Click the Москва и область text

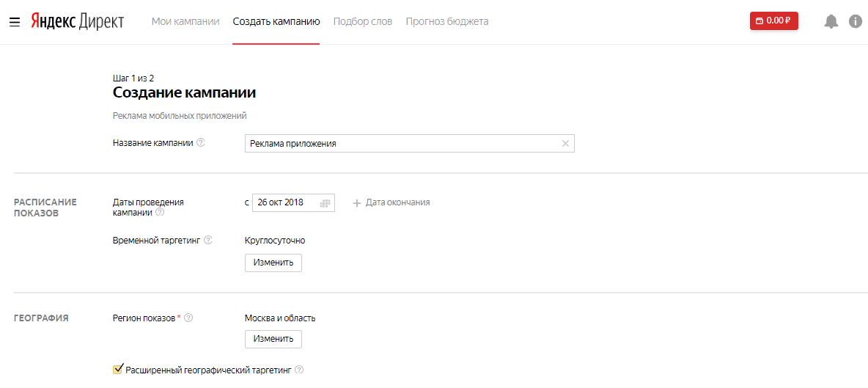[280, 318]
